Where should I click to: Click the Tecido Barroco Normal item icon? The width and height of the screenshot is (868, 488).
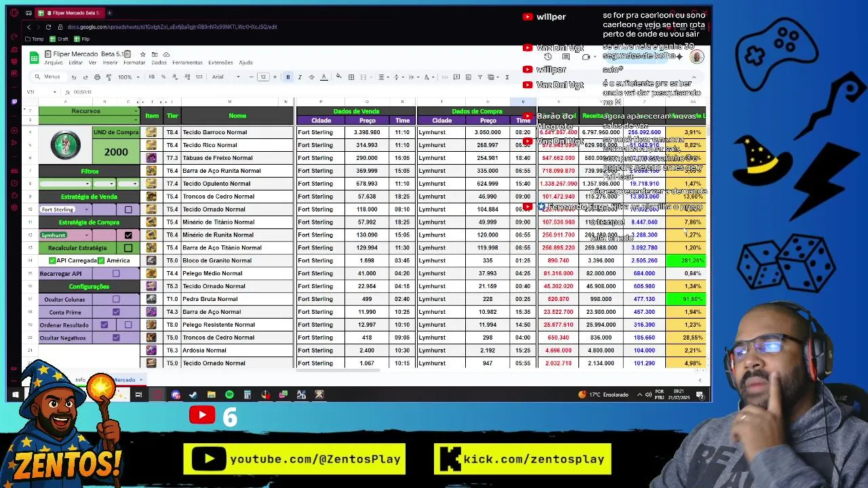pos(151,132)
